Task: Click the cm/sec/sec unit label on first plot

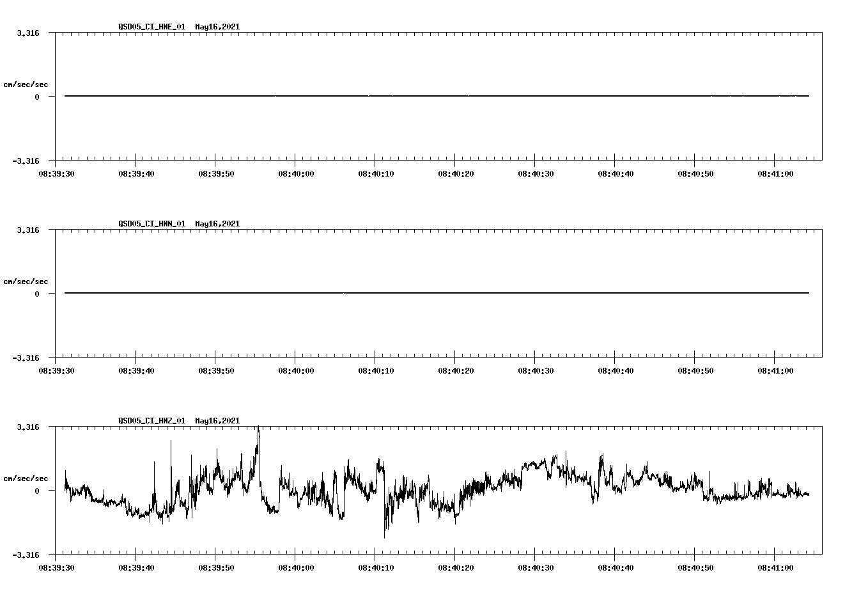Action: [27, 84]
